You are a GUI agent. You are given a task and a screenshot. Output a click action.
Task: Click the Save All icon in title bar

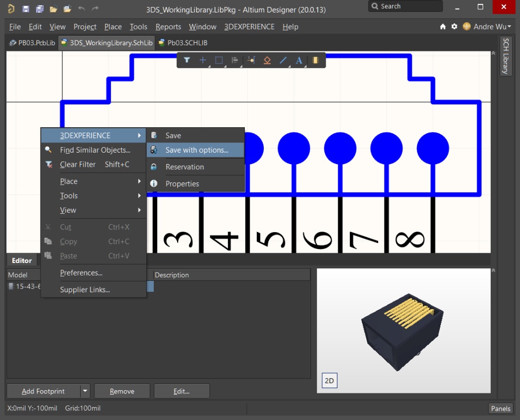point(40,9)
